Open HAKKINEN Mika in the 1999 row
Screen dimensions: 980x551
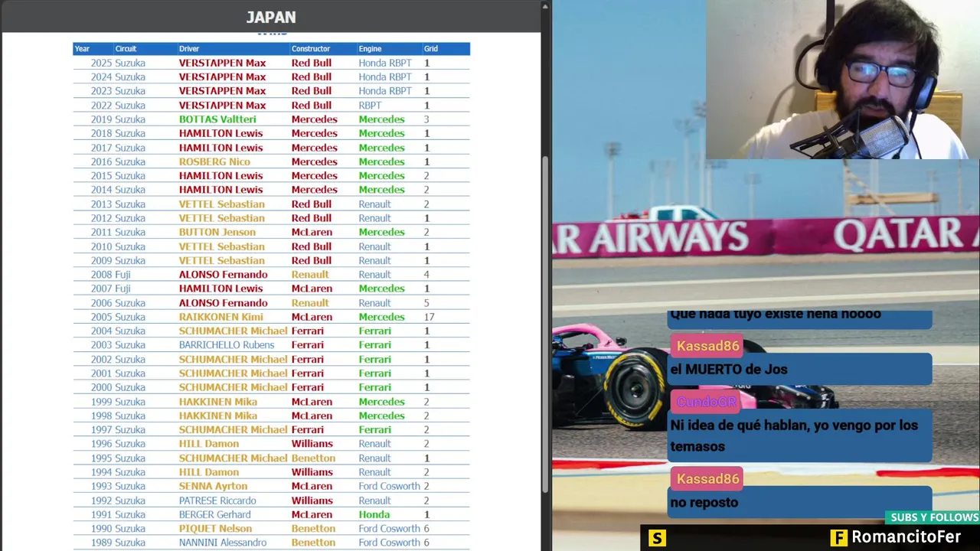217,402
